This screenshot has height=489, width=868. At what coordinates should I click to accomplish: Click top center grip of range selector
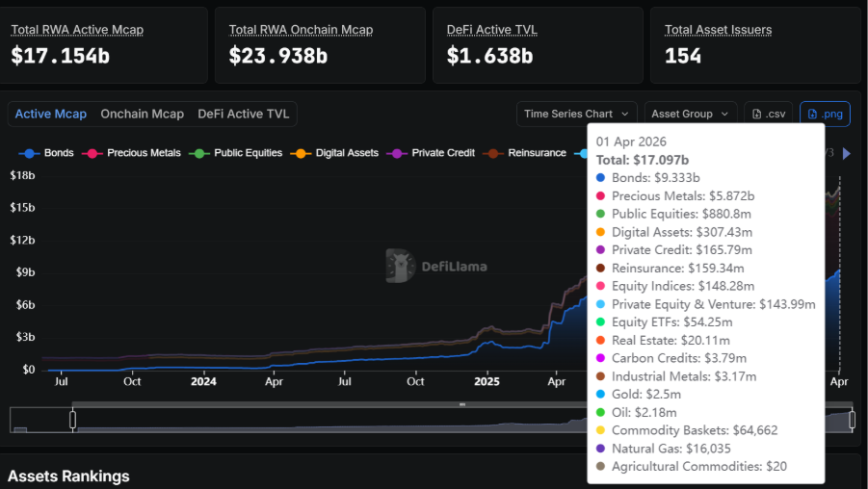point(461,405)
